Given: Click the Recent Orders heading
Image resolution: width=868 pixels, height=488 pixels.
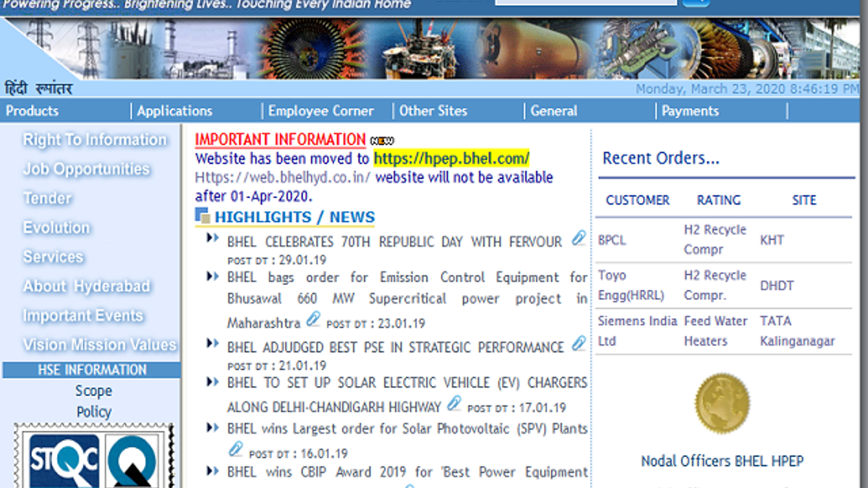Looking at the screenshot, I should [661, 158].
